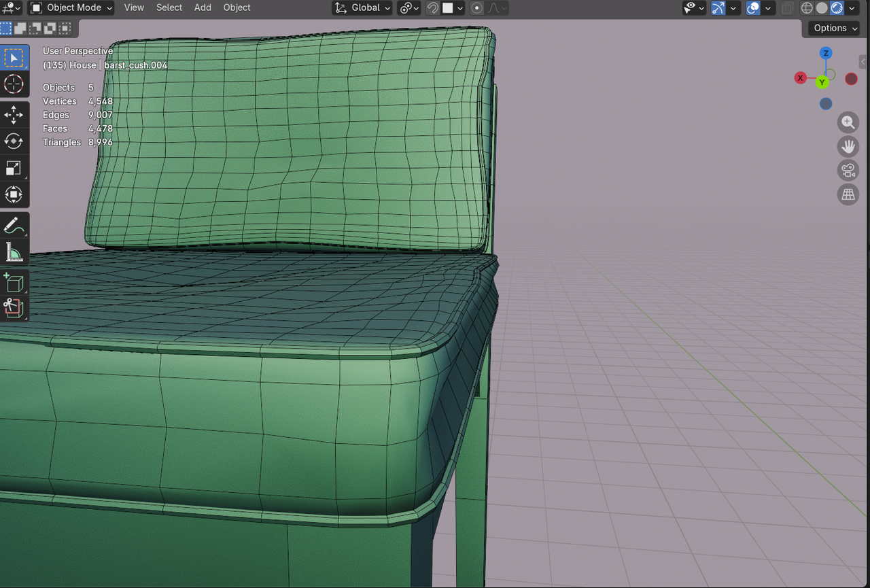Select the Scale tool
The image size is (870, 588).
pos(14,168)
